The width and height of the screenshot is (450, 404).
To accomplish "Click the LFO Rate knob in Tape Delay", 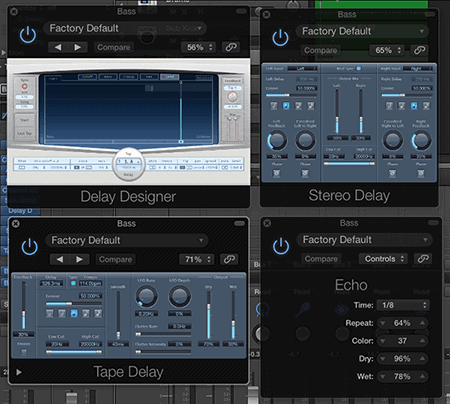I will (x=146, y=296).
